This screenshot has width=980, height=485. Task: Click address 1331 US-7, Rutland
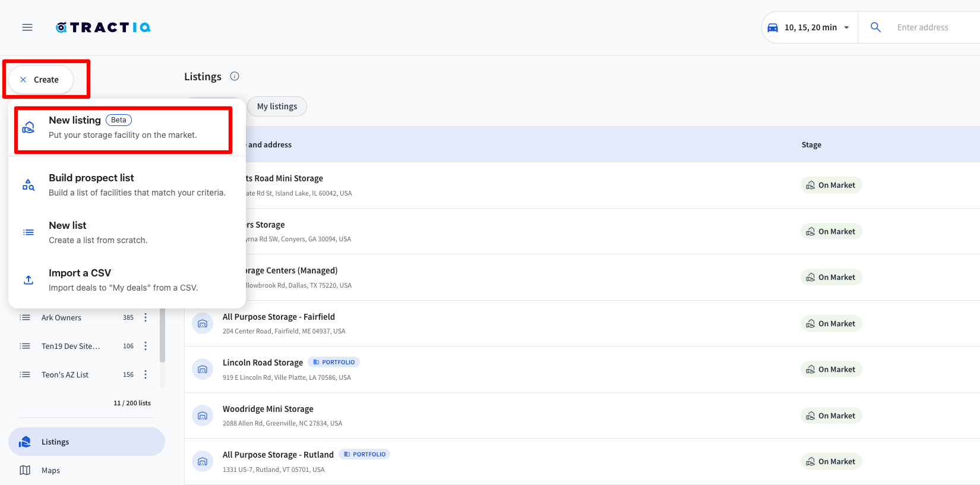[274, 470]
